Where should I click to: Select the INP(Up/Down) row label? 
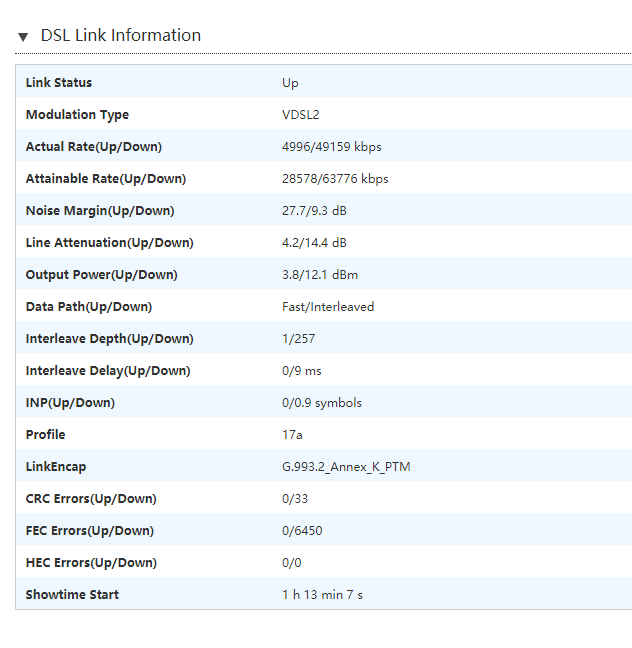tap(70, 403)
